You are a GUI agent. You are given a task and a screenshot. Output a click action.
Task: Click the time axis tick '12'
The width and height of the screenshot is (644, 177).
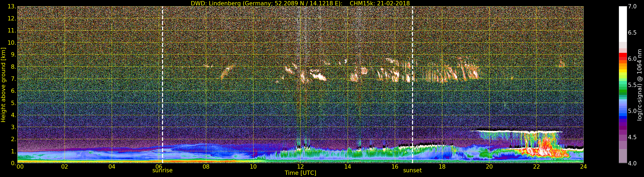(300, 166)
